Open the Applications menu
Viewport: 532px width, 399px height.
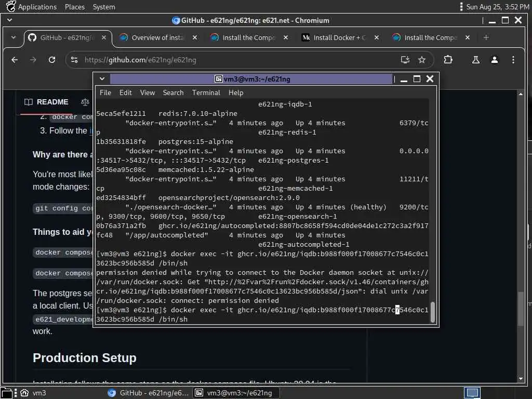pos(37,7)
